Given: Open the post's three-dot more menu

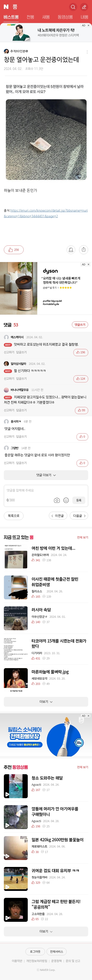Looking at the screenshot, I should click(87, 52).
